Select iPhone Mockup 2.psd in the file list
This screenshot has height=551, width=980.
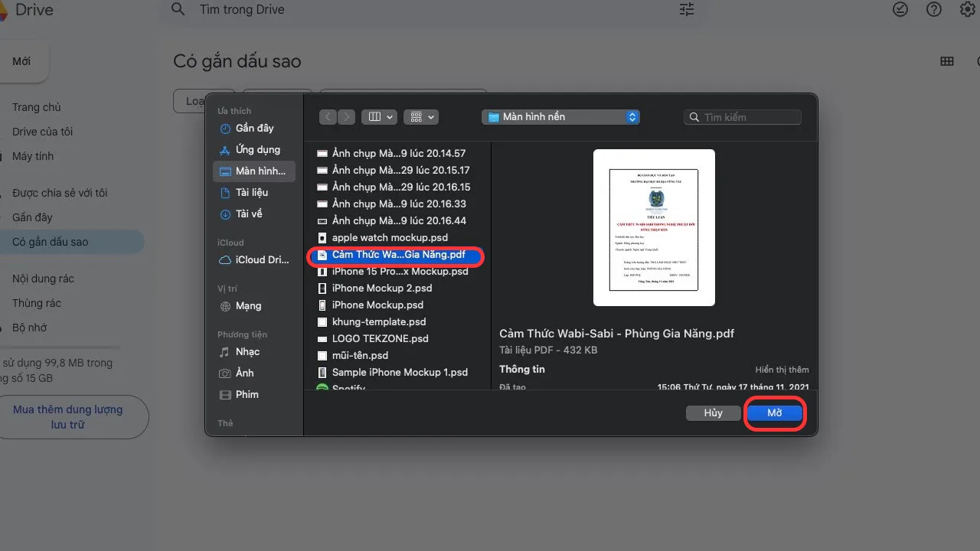click(383, 288)
